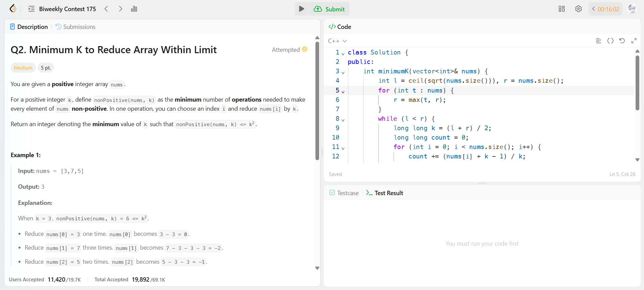Collapse the while loop at line 8
644x290 pixels.
click(x=343, y=119)
